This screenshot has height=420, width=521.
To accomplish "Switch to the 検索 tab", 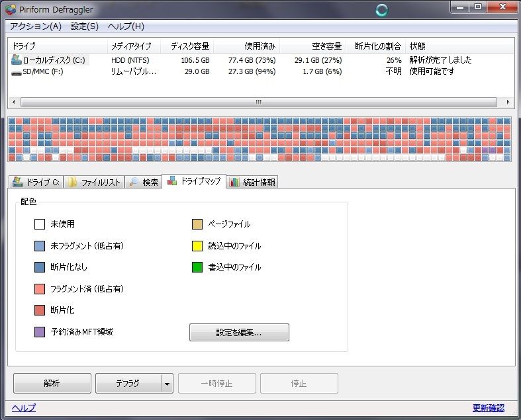I will coord(143,182).
